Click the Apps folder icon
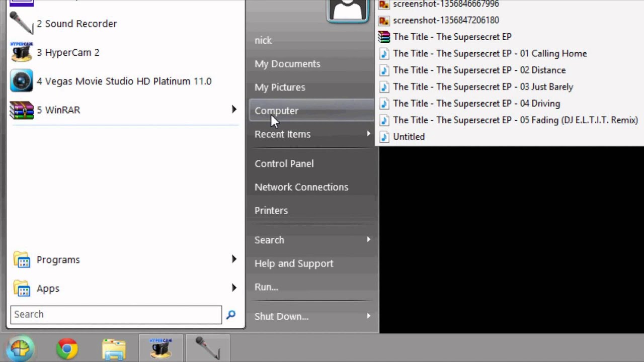 pos(22,289)
